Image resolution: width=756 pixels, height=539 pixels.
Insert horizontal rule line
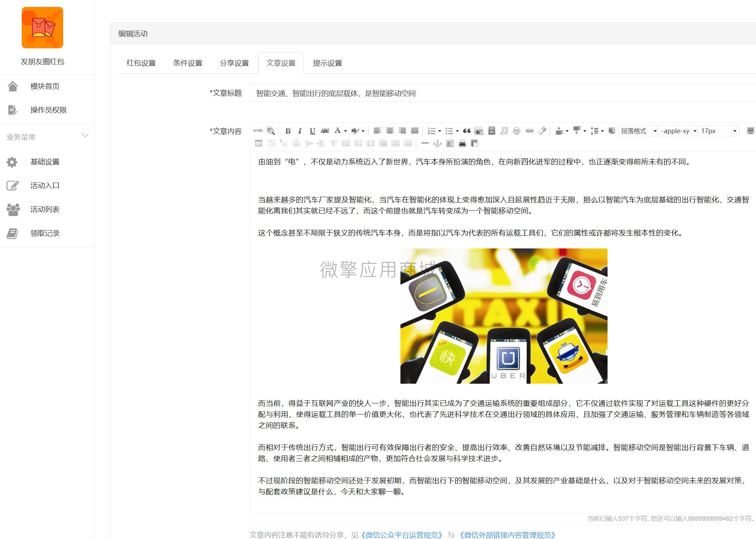click(x=425, y=143)
